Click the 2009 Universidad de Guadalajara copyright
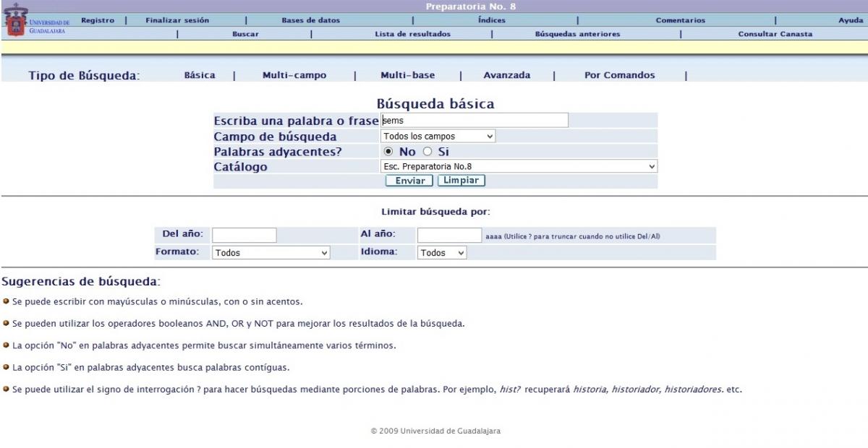This screenshot has height=448, width=868. coord(435,431)
